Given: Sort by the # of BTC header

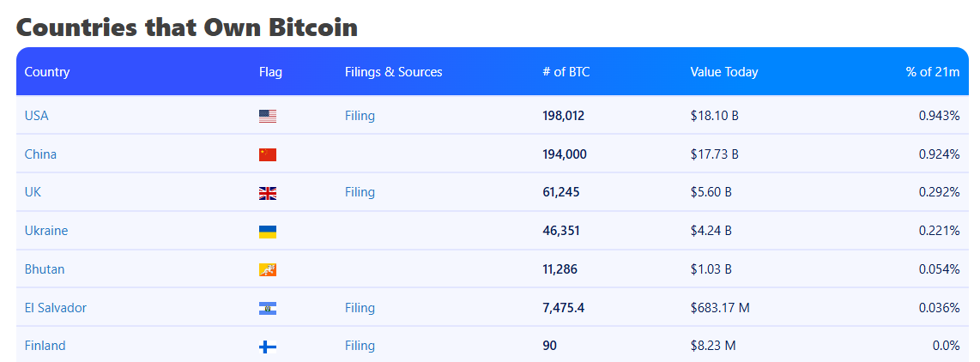Looking at the screenshot, I should click(566, 72).
